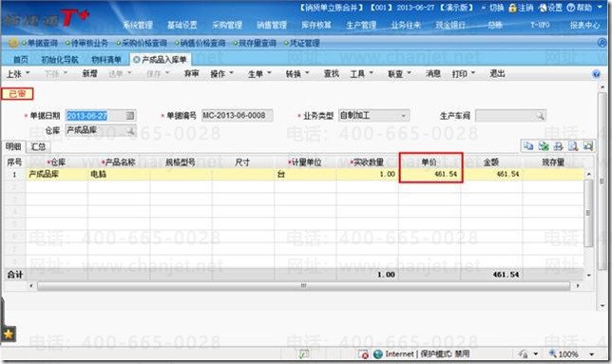Click the last icon above the grid
This screenshot has height=364, width=612.
(x=588, y=146)
